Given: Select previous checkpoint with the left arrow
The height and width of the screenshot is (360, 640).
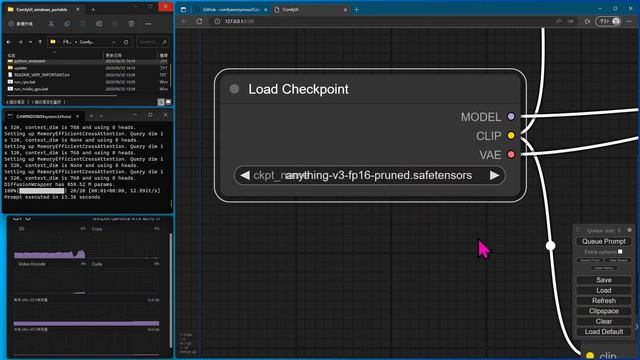Looking at the screenshot, I should (x=245, y=176).
